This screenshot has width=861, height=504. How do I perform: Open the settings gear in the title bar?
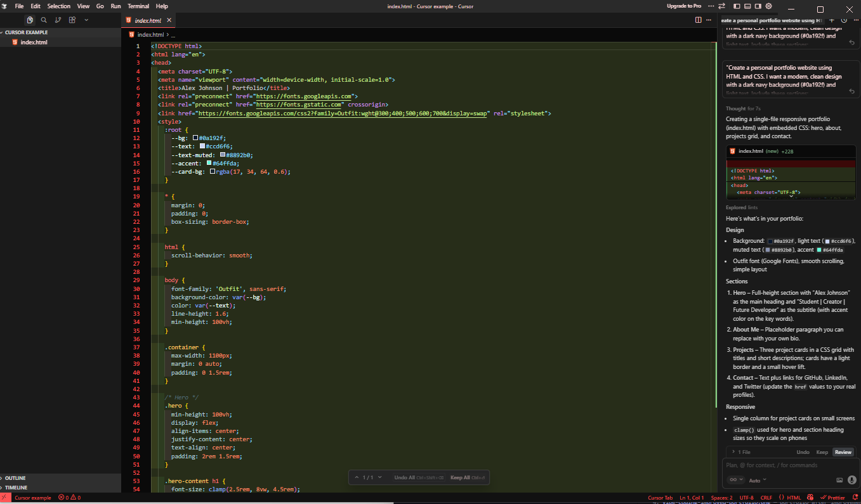pos(768,6)
